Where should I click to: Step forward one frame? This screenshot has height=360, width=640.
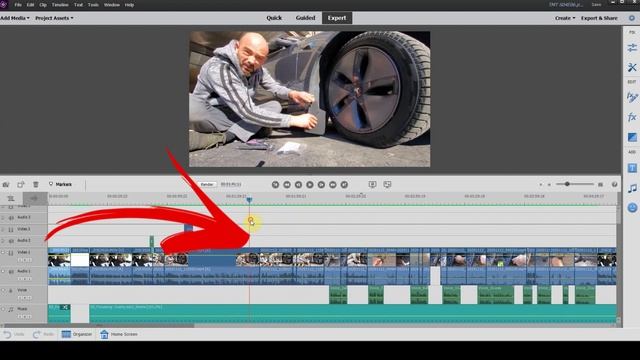[321, 184]
